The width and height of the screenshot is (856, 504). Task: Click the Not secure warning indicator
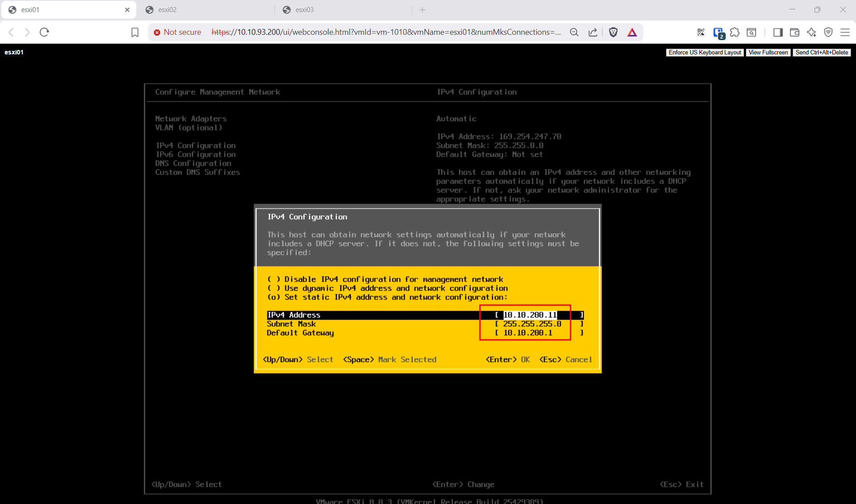tap(177, 32)
